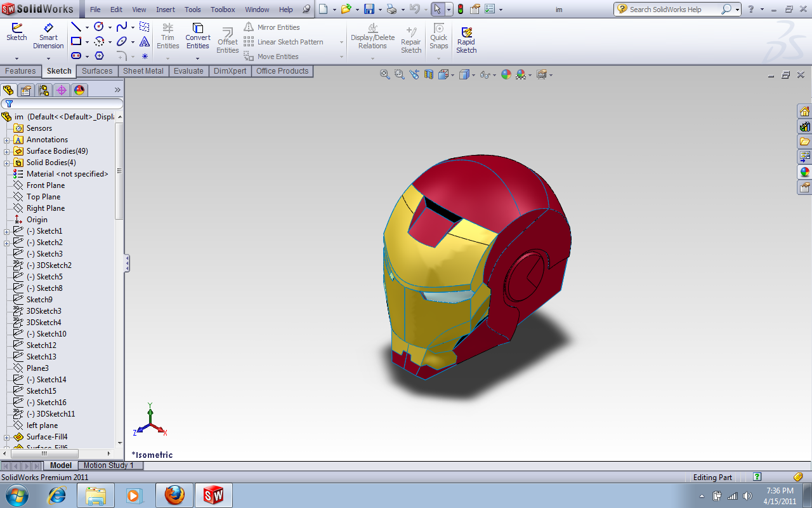The height and width of the screenshot is (508, 812).
Task: Open the Sketch button dropdown arrow
Action: (16, 58)
